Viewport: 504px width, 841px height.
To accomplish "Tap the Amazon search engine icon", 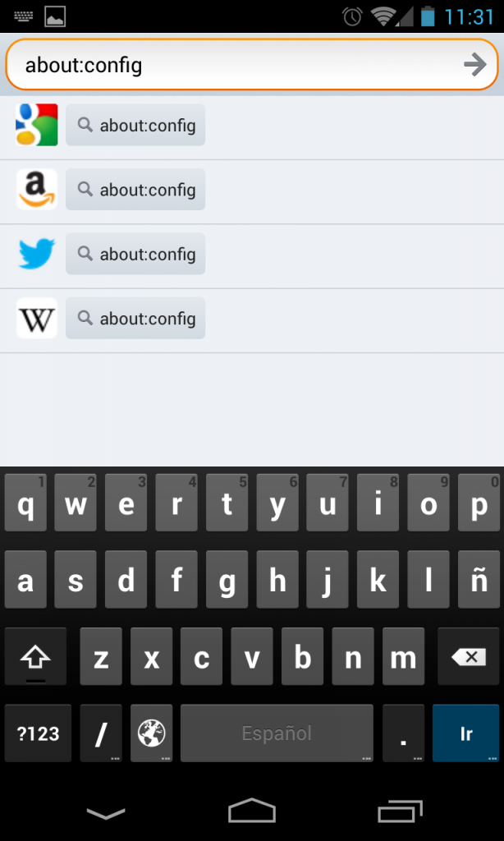I will 37,190.
